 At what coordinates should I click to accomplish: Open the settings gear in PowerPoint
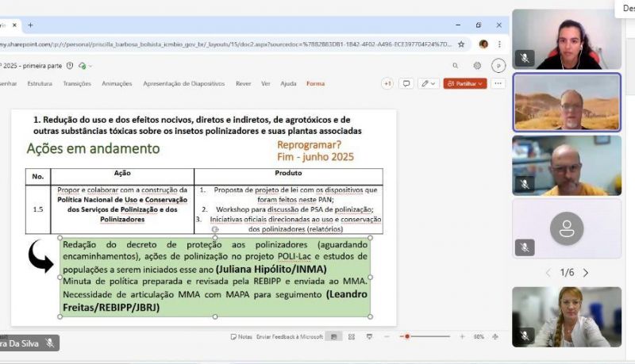tap(477, 66)
